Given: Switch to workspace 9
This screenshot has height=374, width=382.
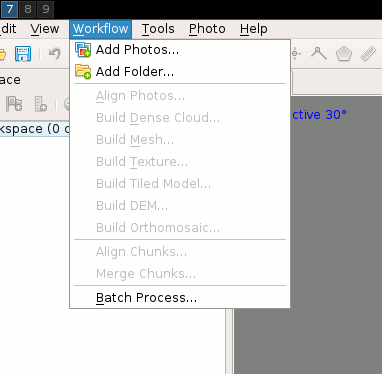Looking at the screenshot, I should (46, 9).
